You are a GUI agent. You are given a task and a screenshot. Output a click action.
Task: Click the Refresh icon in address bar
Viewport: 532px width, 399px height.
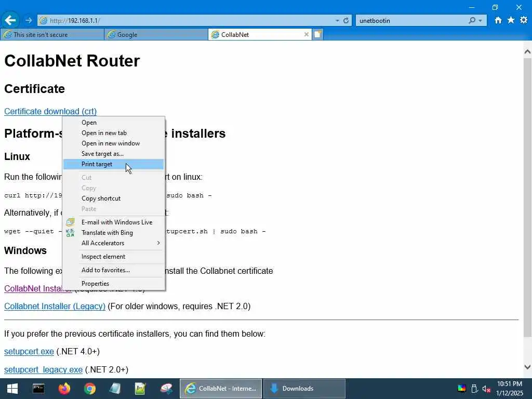[345, 21]
